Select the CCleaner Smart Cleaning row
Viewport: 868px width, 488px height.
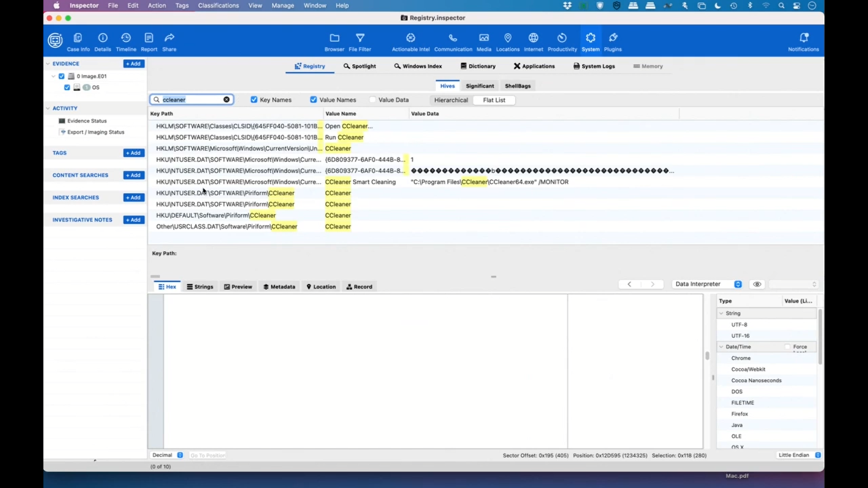click(485, 182)
